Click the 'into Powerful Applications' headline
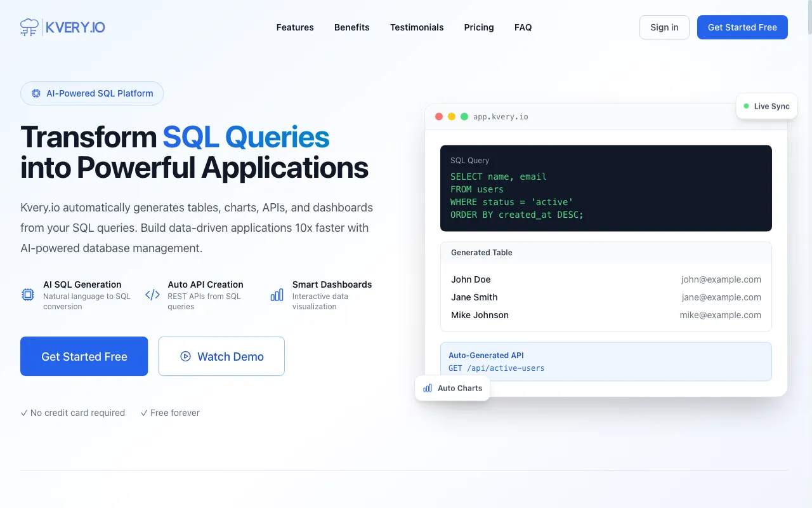The image size is (812, 508). (x=194, y=168)
